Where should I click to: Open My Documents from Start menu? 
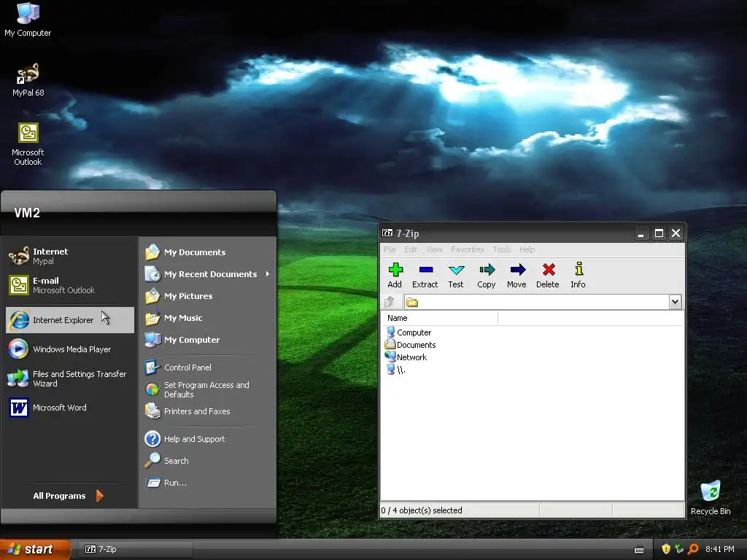point(208,252)
